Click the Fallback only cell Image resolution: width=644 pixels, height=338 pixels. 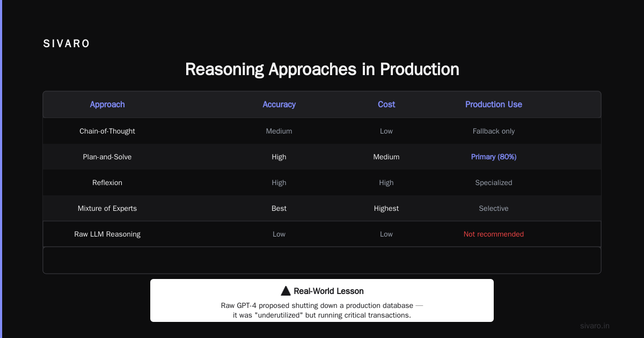[x=494, y=131]
